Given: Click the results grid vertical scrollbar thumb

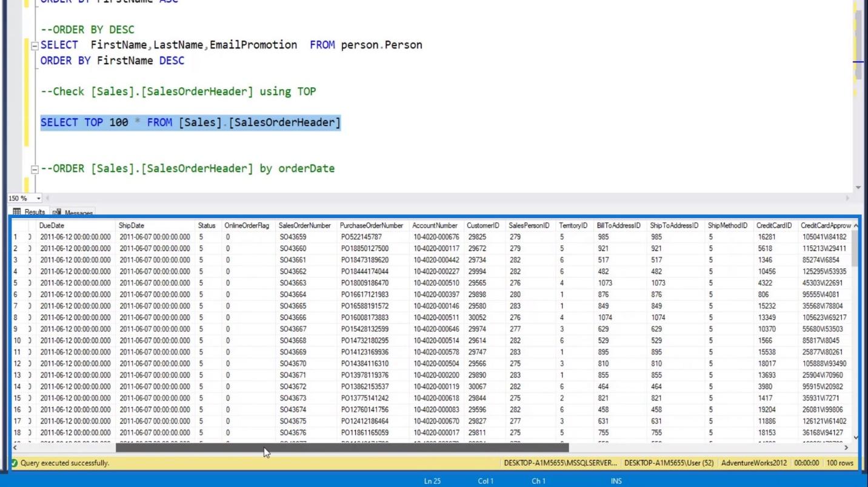Looking at the screenshot, I should coord(855,248).
